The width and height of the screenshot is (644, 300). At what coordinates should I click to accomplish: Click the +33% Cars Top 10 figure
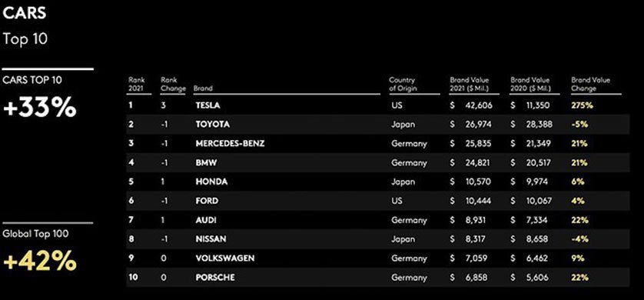click(x=39, y=108)
